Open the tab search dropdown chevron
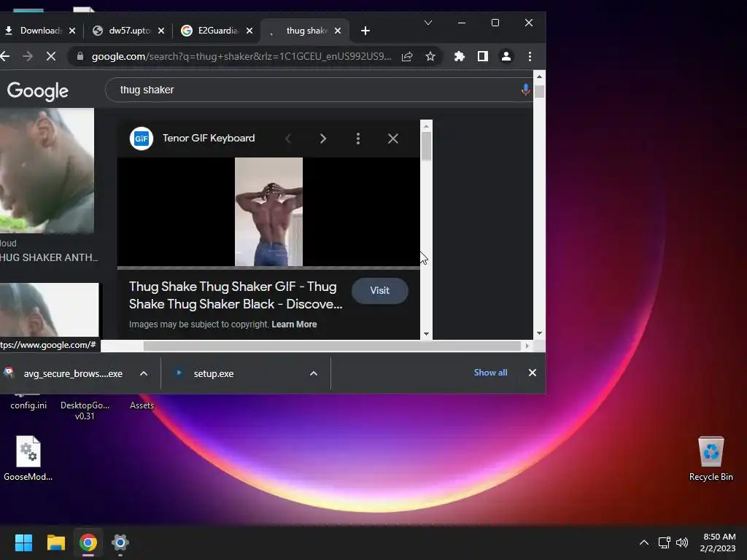Image resolution: width=747 pixels, height=560 pixels. pyautogui.click(x=428, y=23)
